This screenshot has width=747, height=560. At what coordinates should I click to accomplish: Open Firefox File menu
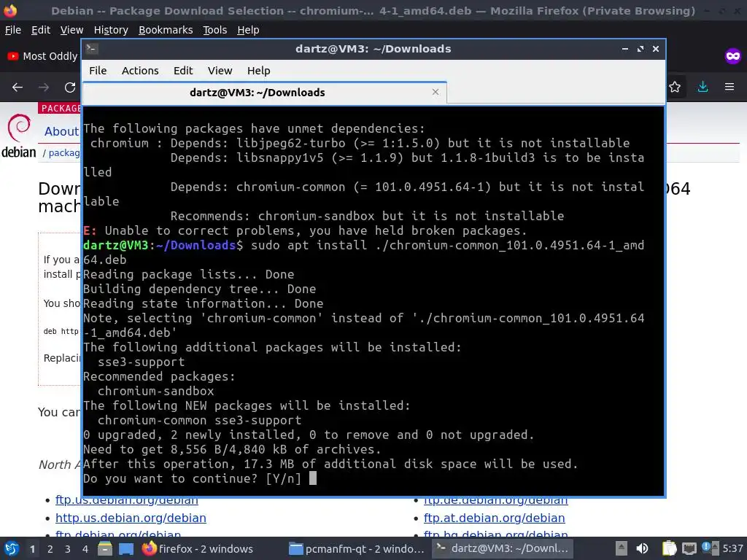(x=13, y=30)
